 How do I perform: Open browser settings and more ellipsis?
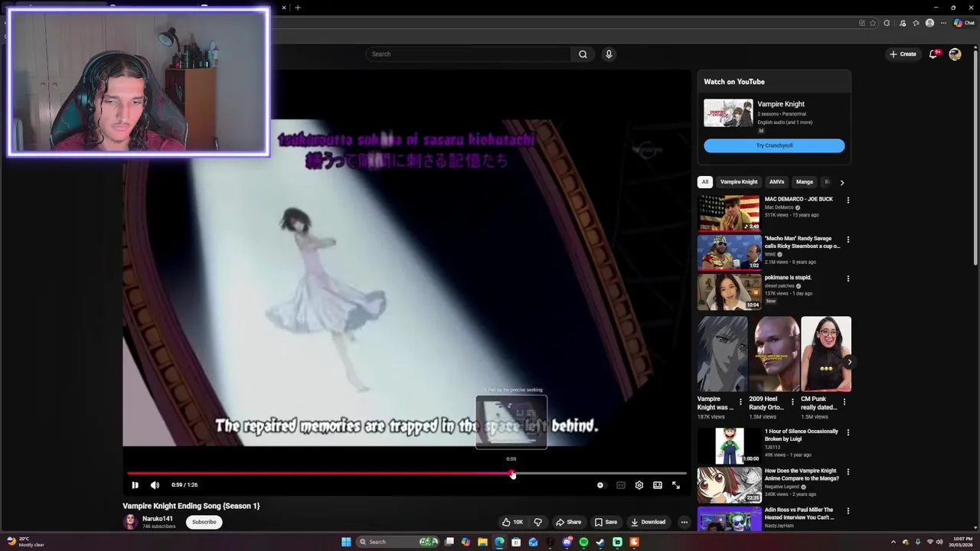pos(943,23)
